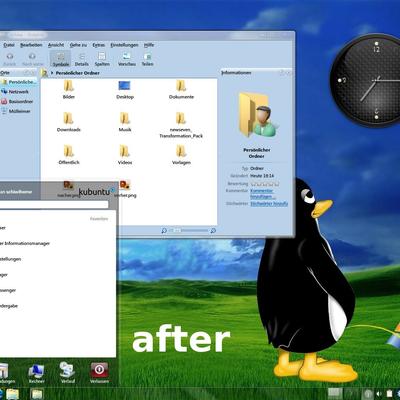
Task: Click the Stichwörter hinzufügen link
Action: 269,203
